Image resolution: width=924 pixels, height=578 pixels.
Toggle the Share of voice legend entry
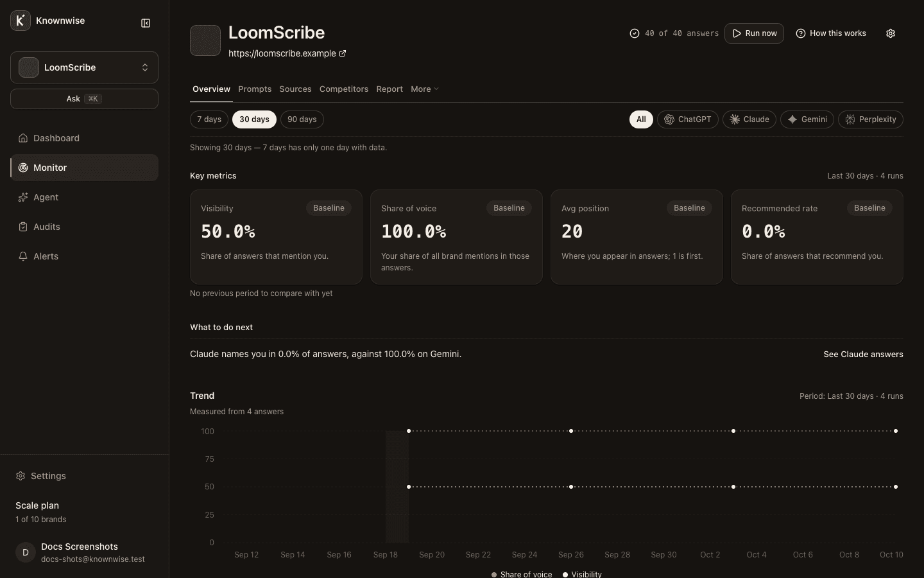(521, 574)
